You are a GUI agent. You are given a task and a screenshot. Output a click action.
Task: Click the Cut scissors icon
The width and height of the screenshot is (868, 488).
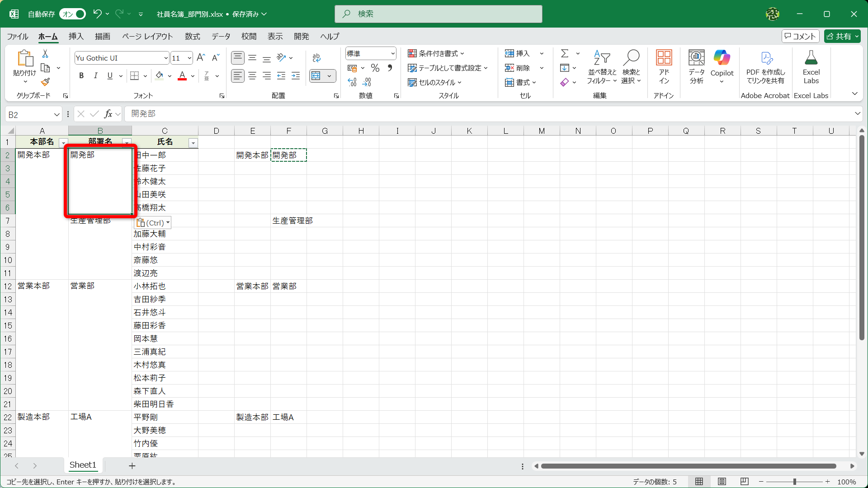45,54
